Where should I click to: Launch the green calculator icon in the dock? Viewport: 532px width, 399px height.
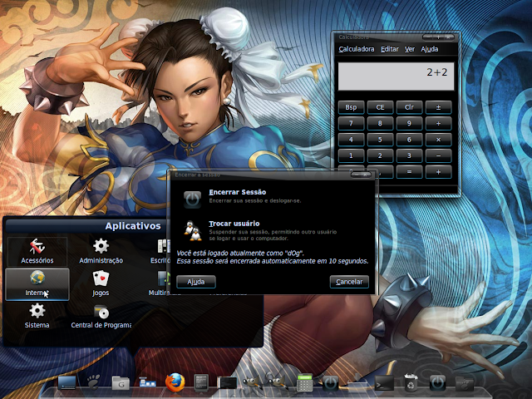[304, 382]
